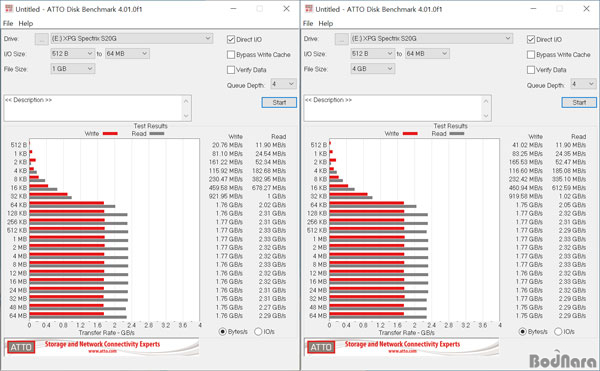Click the ATTO app icon in left window title bar
The width and height of the screenshot is (600, 371).
click(x=9, y=9)
